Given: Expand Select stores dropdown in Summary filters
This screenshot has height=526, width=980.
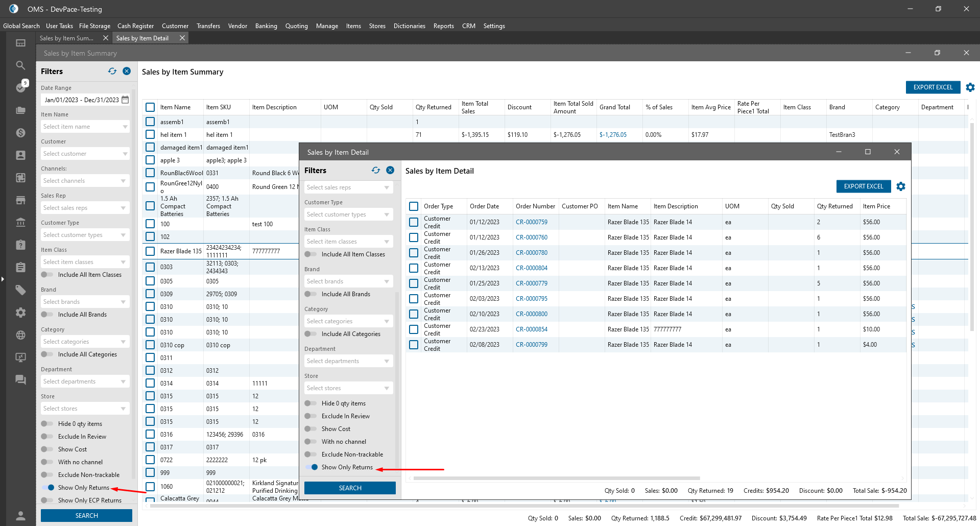Looking at the screenshot, I should (85, 409).
